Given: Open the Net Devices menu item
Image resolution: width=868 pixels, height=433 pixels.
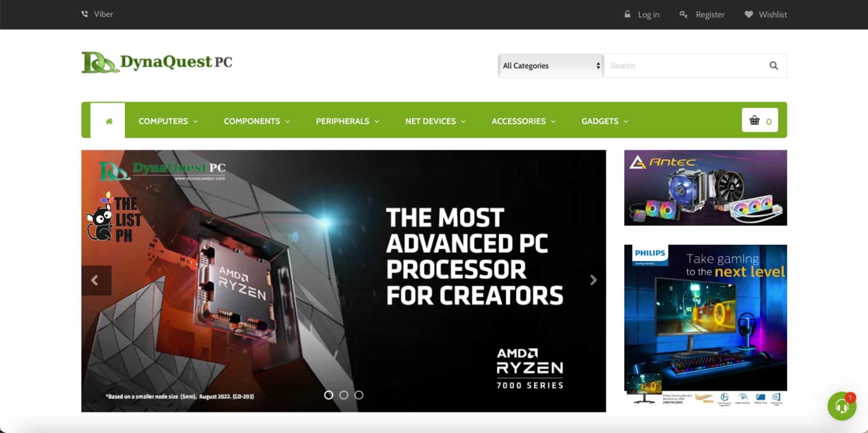Looking at the screenshot, I should click(435, 121).
